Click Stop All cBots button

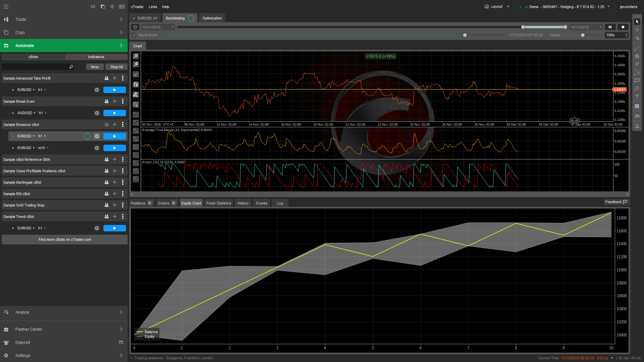(x=117, y=67)
